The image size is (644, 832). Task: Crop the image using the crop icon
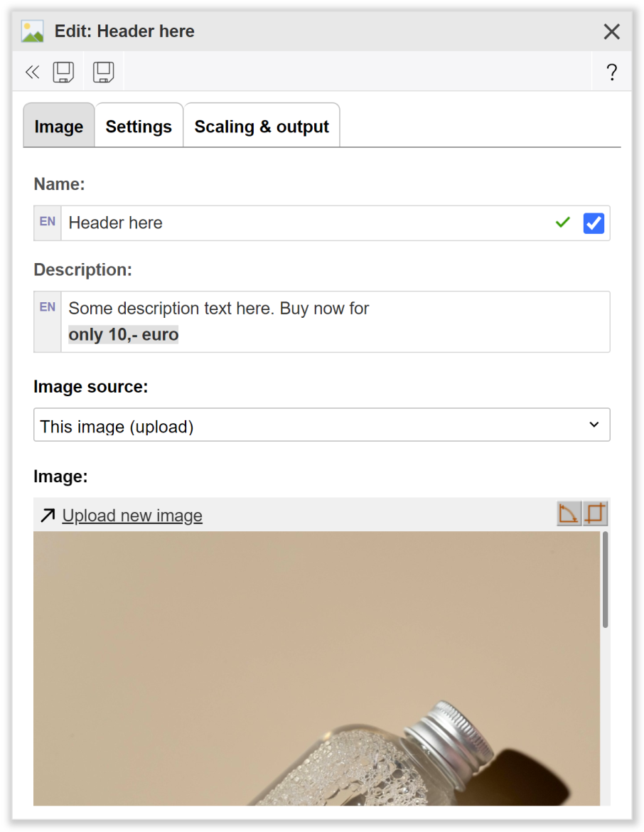[595, 513]
